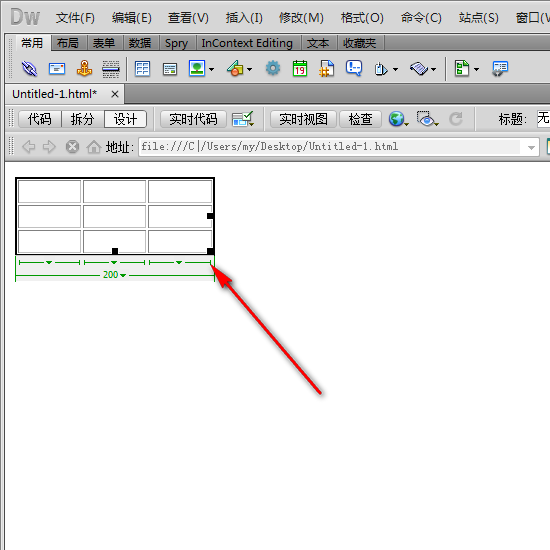Open the 插入(I) menu
Viewport: 550px width, 550px height.
pos(244,18)
